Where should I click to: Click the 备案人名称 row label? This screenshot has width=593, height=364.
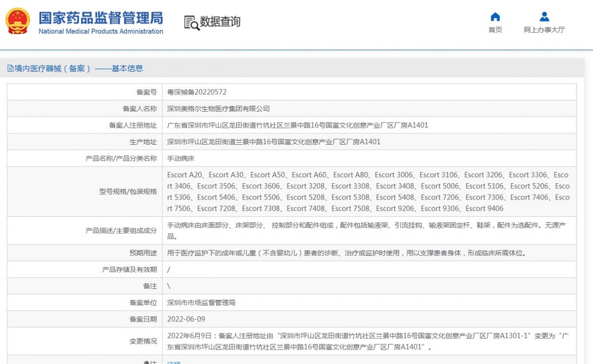pos(139,109)
